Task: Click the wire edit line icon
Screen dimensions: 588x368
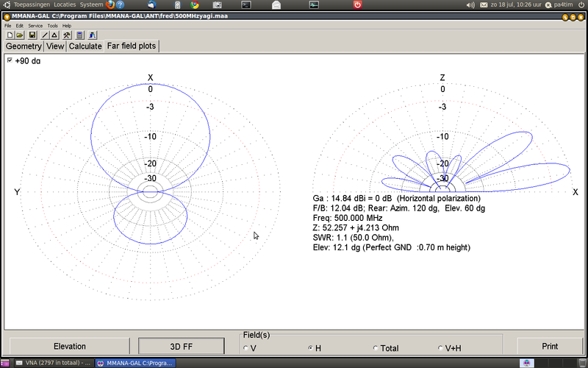Action: pos(45,35)
